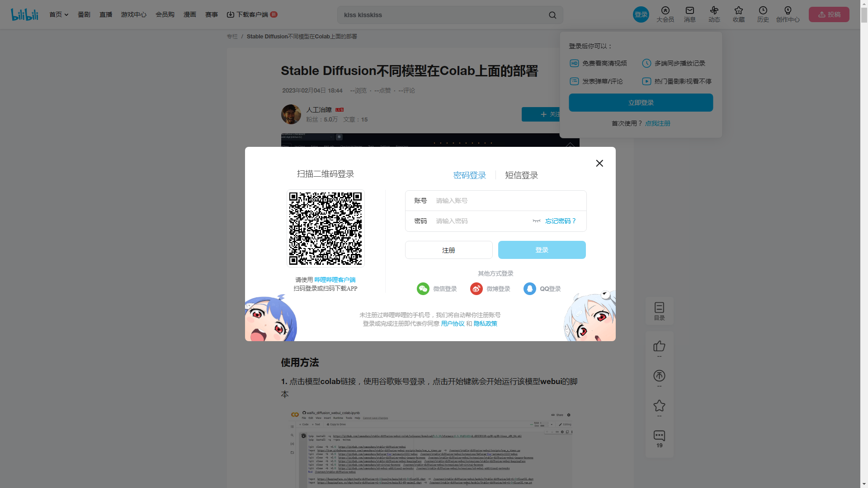Click the bilibili logo in the header
Image resolution: width=868 pixels, height=488 pixels.
[24, 14]
